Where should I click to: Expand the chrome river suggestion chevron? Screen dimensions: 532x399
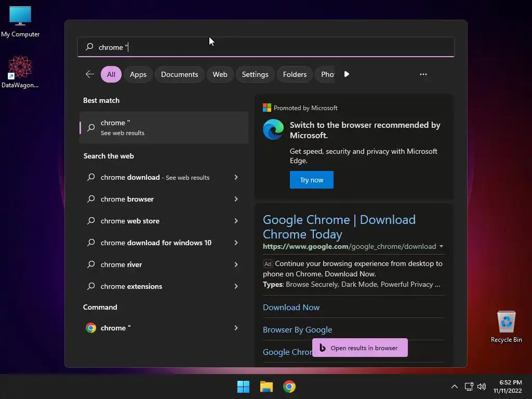pos(236,264)
